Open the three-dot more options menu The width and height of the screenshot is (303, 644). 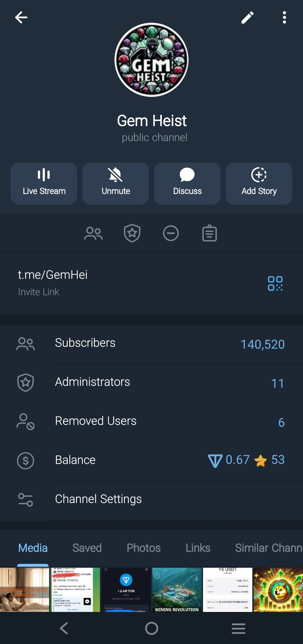[x=284, y=17]
